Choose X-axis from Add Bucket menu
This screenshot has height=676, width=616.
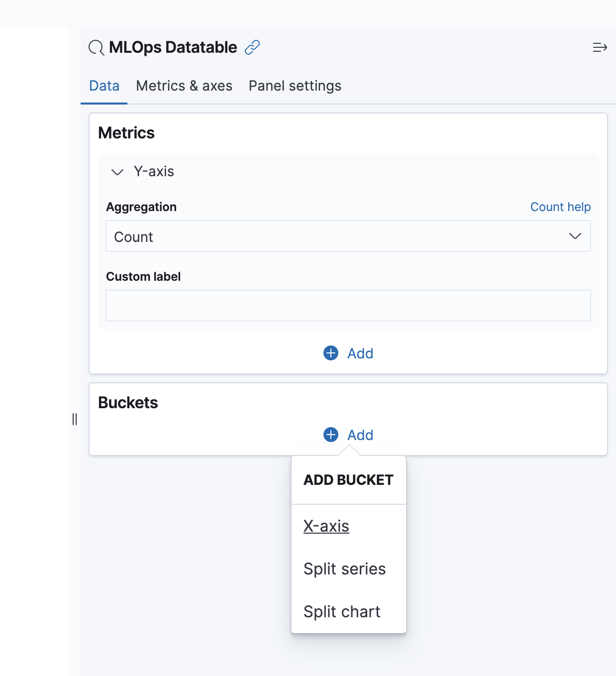(326, 526)
